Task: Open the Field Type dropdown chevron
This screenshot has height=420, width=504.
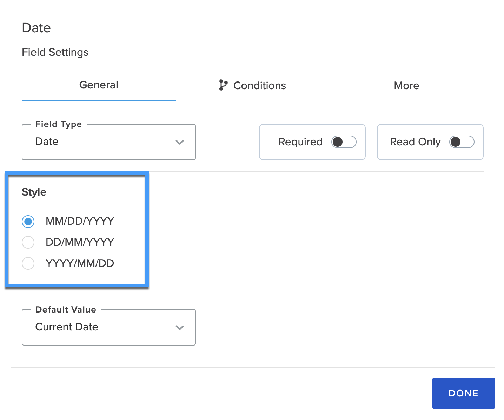Action: (180, 142)
